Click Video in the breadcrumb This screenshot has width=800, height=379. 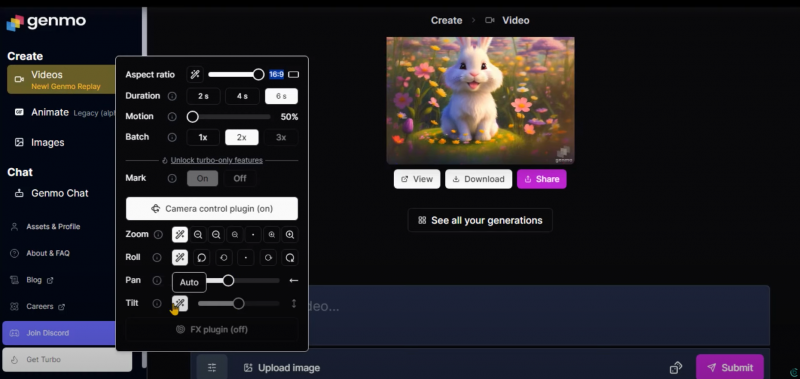516,20
